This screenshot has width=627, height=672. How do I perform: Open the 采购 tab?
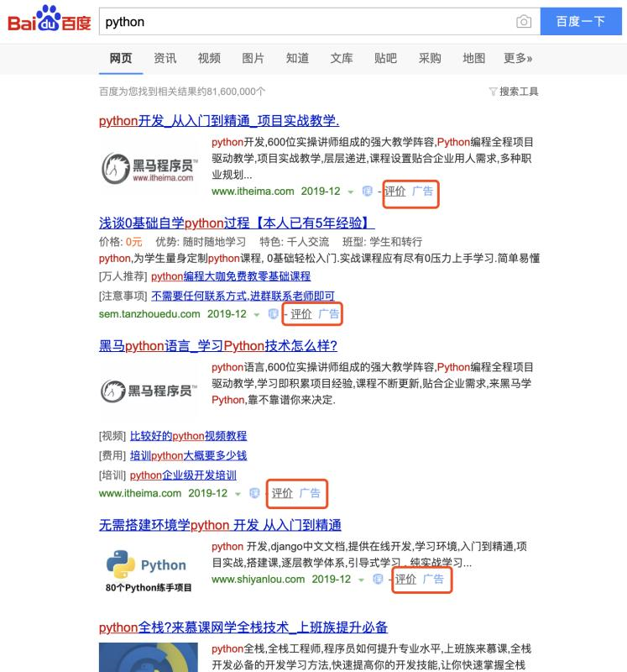[430, 58]
